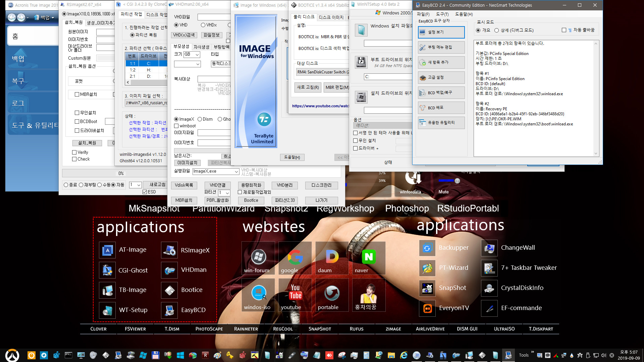This screenshot has height=362, width=644.
Task: Open 도움말(H) menu in EasyBCD
Action: [x=464, y=14]
